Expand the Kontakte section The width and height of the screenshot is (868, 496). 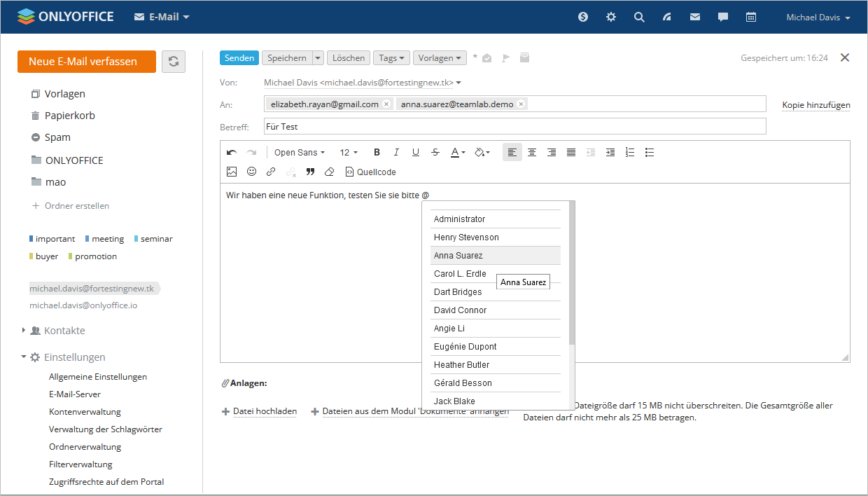pos(24,331)
